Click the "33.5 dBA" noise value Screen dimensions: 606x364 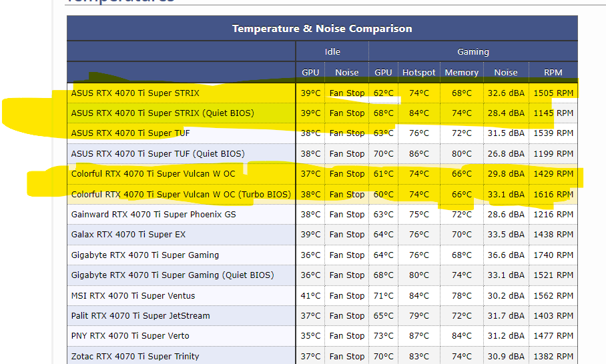tap(506, 234)
